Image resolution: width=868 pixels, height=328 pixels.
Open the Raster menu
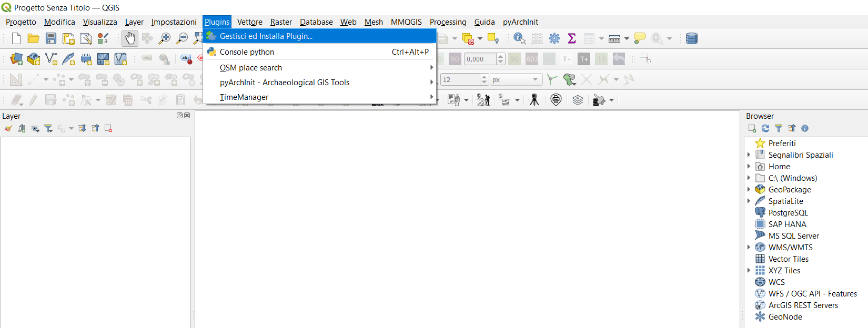click(x=281, y=22)
